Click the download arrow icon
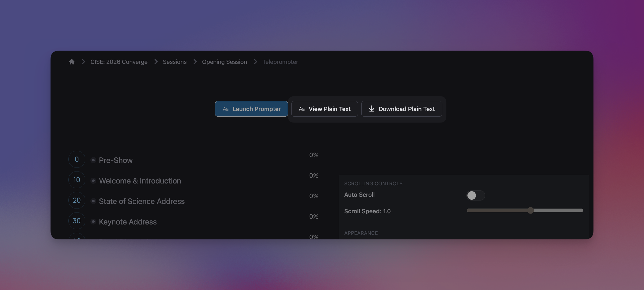The image size is (644, 290). (371, 109)
